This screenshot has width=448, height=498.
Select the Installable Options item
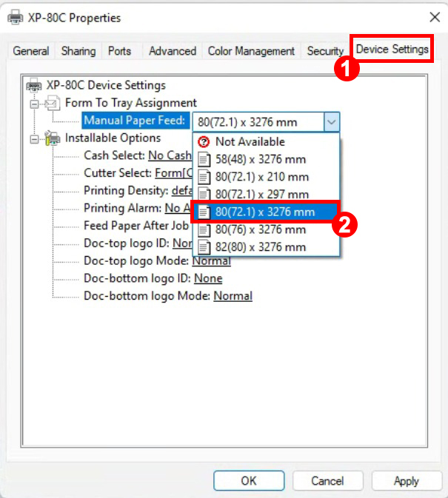click(x=113, y=138)
